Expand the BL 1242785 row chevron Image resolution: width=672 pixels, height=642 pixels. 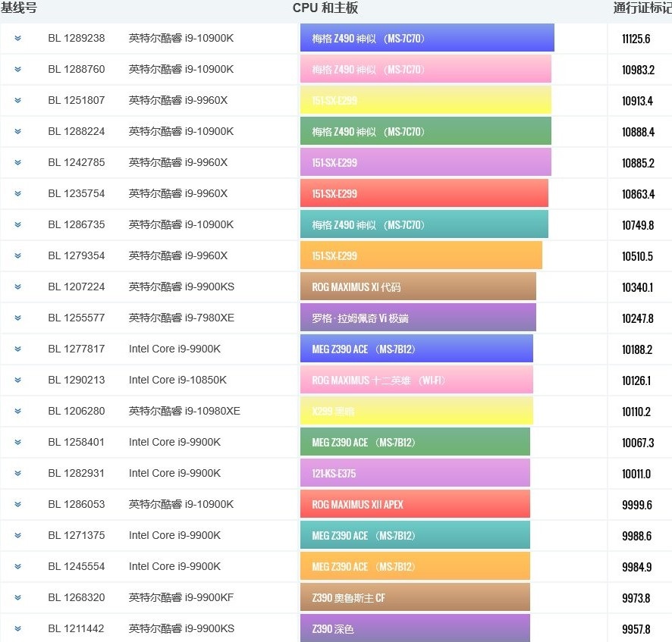tap(17, 162)
